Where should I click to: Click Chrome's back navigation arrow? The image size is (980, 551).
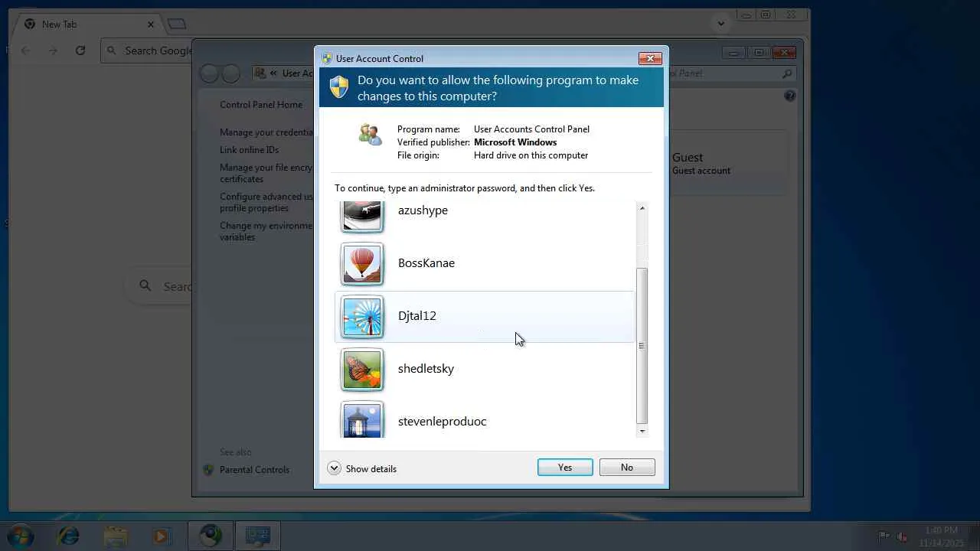[26, 51]
